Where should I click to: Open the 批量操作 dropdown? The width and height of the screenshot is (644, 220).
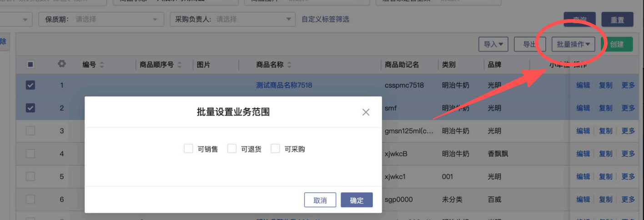(573, 44)
